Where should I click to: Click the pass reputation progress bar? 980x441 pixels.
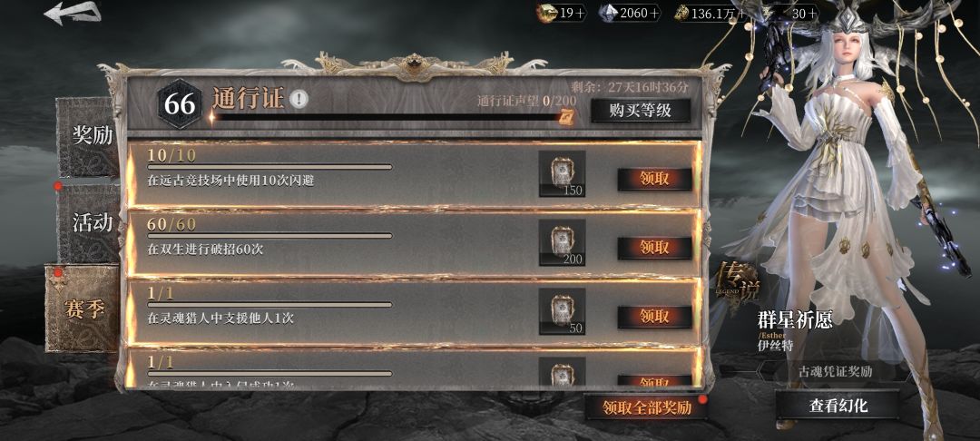pyautogui.click(x=386, y=117)
